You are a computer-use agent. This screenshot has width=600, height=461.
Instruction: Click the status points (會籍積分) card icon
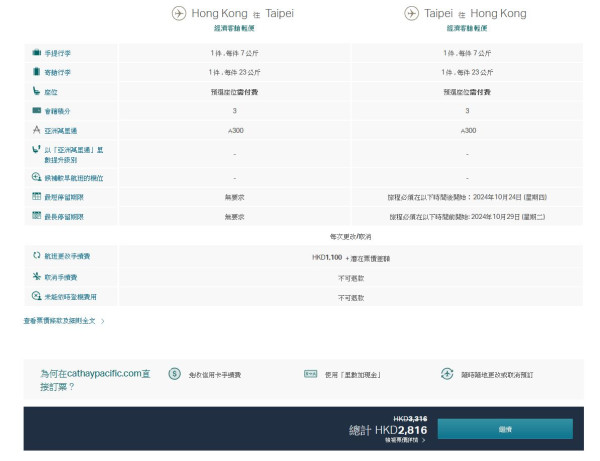point(36,110)
